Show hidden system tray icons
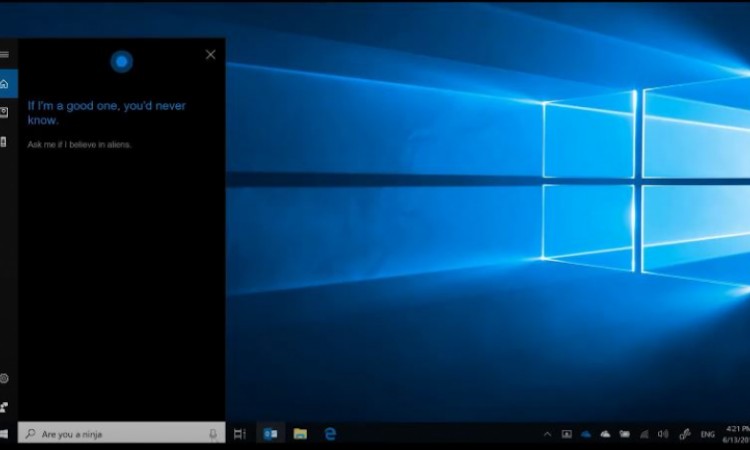This screenshot has width=750, height=450. coord(547,434)
